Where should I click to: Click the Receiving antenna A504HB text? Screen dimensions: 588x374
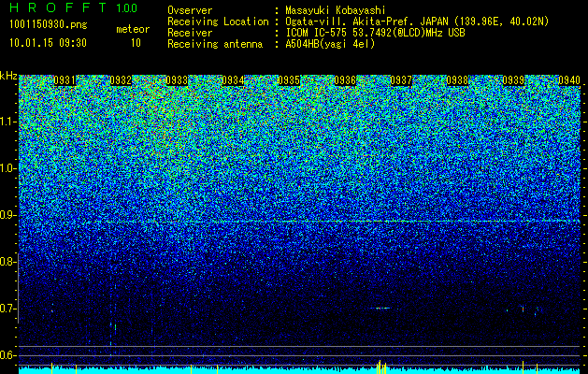pos(330,44)
